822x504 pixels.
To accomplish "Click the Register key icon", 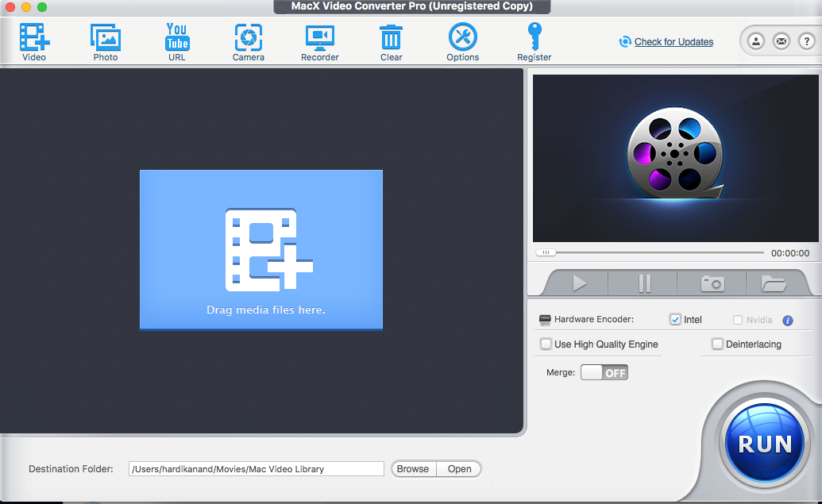I will tap(534, 38).
